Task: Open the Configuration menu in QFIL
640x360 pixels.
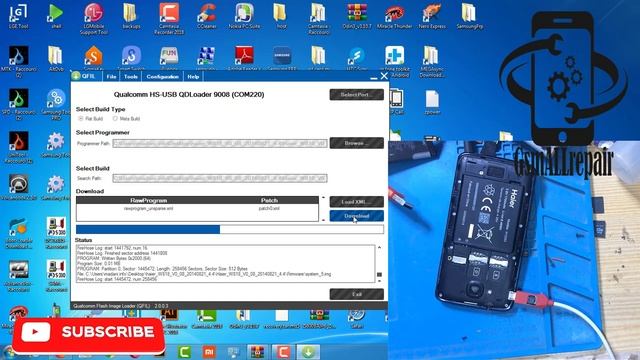Action: click(x=162, y=76)
